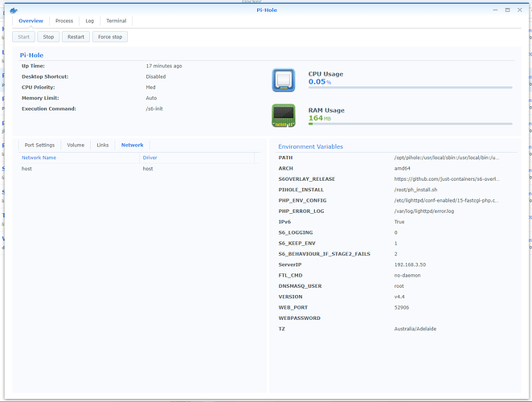Show the Port Settings tab
Viewport: 532px width, 402px height.
point(39,146)
